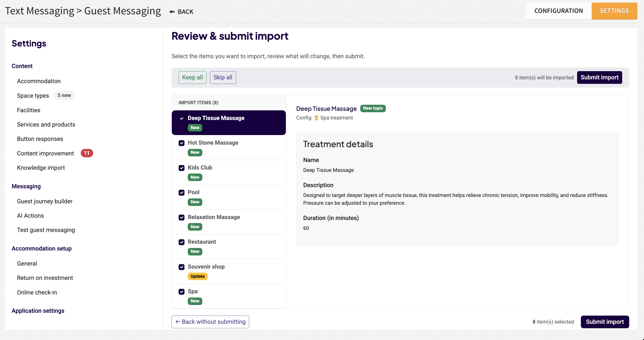The width and height of the screenshot is (644, 340).
Task: Switch to the Settings tab
Action: tap(614, 11)
